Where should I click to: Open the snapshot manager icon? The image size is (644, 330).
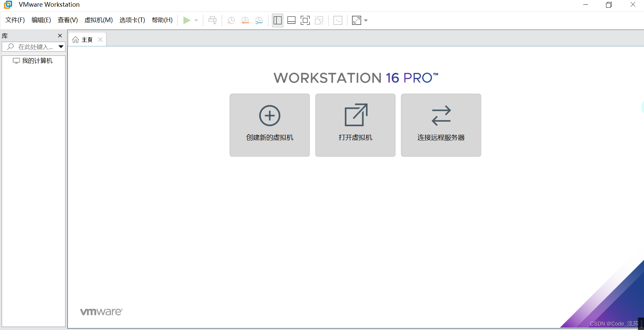[259, 20]
